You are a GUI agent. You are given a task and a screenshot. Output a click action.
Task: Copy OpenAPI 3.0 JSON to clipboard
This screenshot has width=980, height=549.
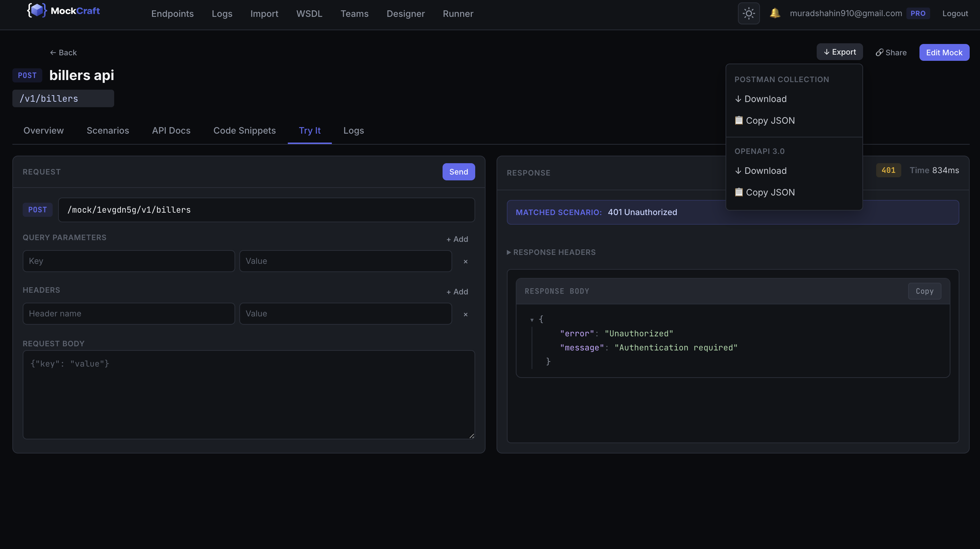click(x=765, y=192)
